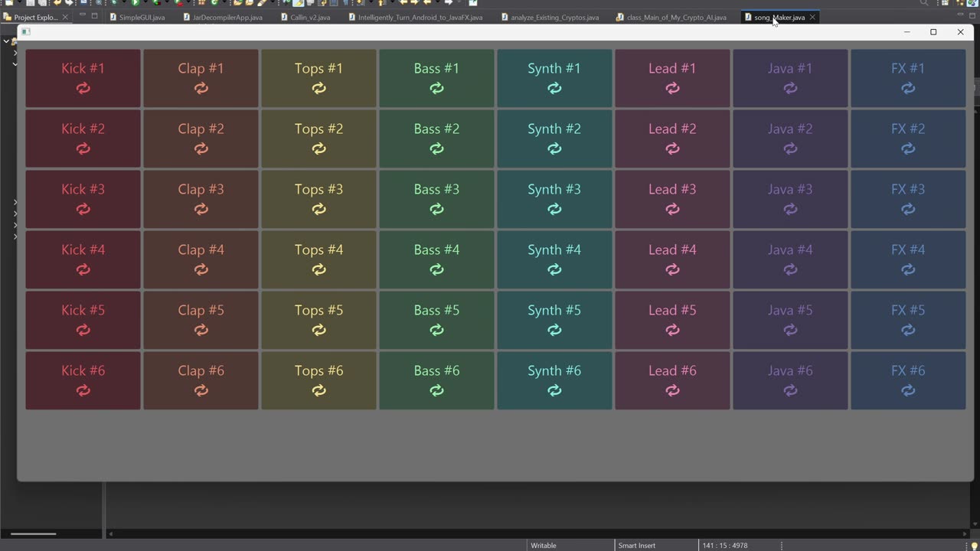The width and height of the screenshot is (980, 551).
Task: Click the loop icon under FX #6
Action: click(x=909, y=390)
